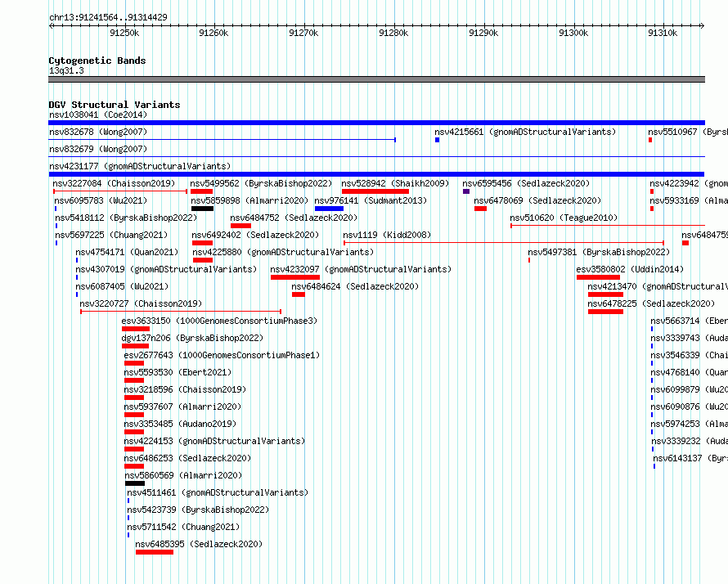The height and width of the screenshot is (584, 728).
Task: Click nsv4754171 (Quan2021) label
Action: click(128, 252)
